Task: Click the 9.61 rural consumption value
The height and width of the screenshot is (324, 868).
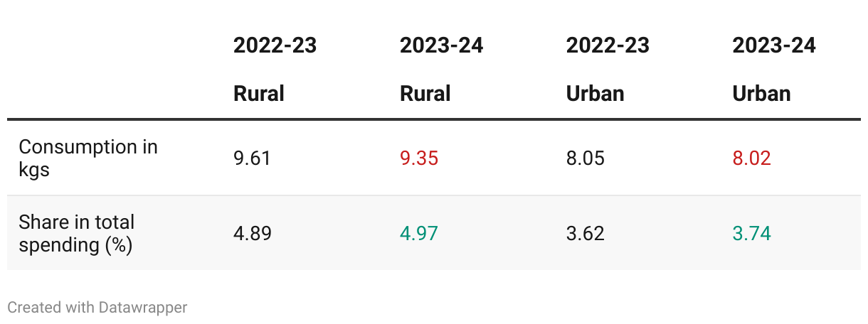Action: [x=253, y=158]
